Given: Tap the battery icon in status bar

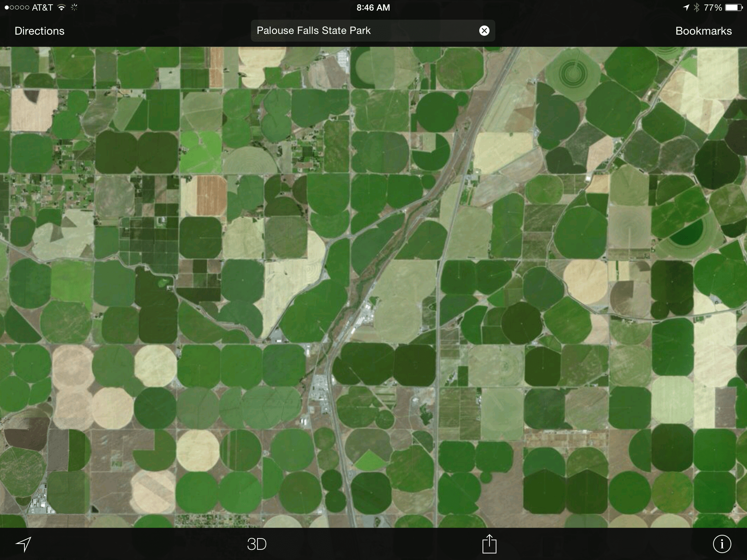Looking at the screenshot, I should tap(734, 8).
